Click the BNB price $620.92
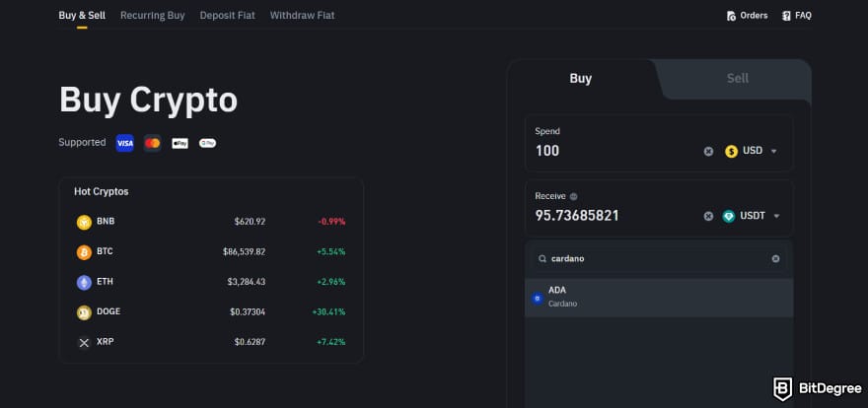This screenshot has height=408, width=868. [x=250, y=222]
